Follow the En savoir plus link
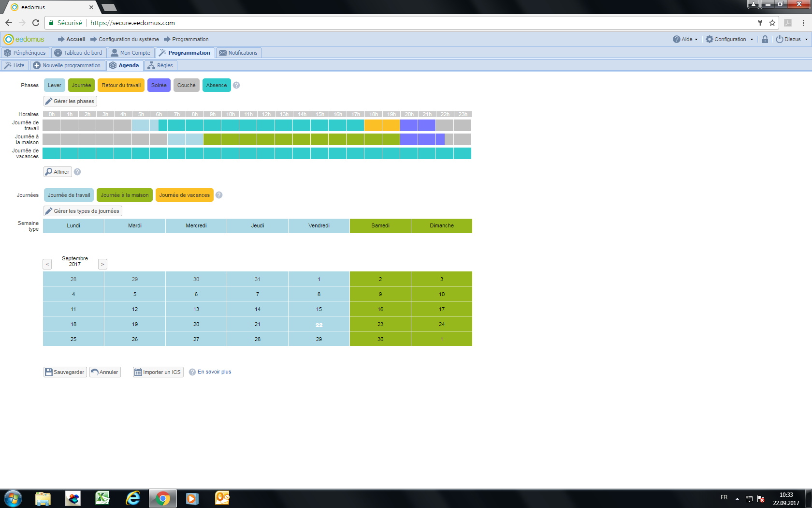Viewport: 812px width, 508px height. (x=214, y=372)
